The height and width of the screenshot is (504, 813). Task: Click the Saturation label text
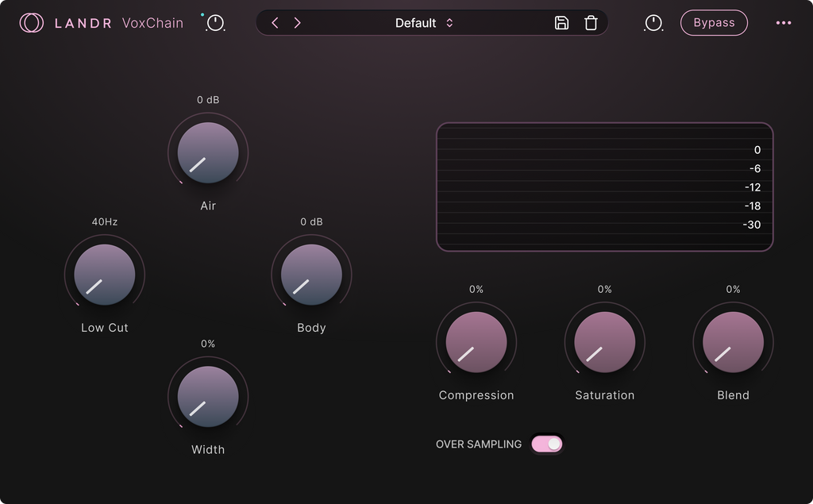point(604,395)
